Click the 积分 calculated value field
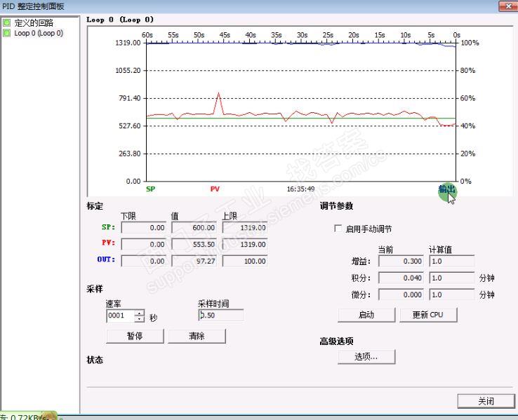The width and height of the screenshot is (518, 420). click(x=451, y=278)
